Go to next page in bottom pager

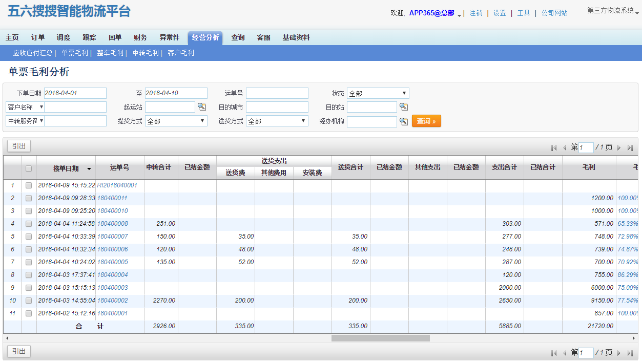[619, 353]
